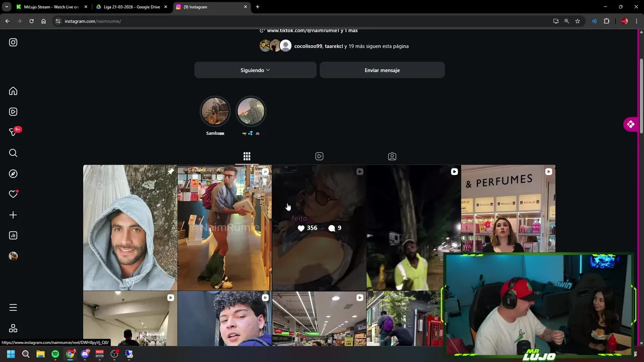Open the Windows Start menu
Screen dimensions: 644x362
[x=11, y=354]
